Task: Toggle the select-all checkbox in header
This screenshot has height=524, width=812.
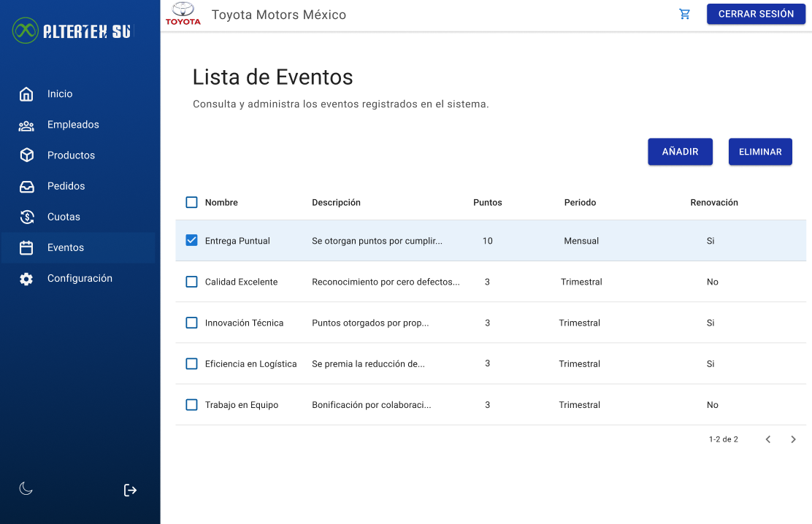Action: point(191,202)
